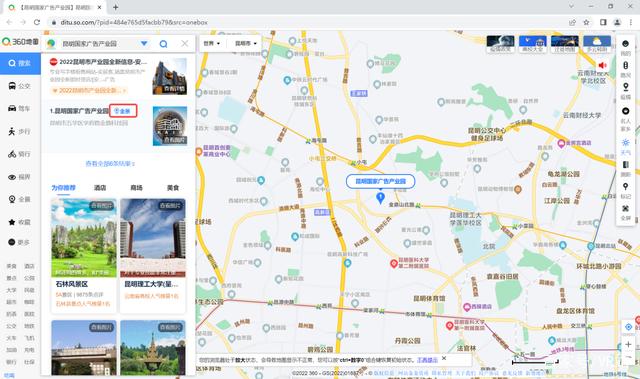Click the address bar showing ditu.so.com
This screenshot has height=379, width=640.
click(x=134, y=22)
